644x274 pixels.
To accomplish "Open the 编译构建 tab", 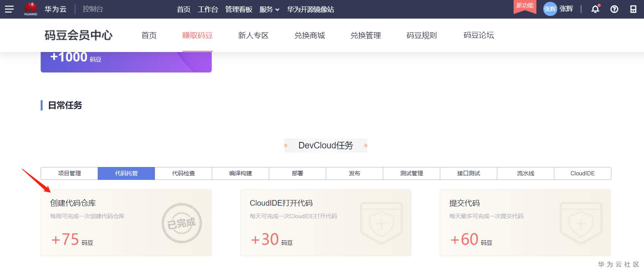I will [240, 173].
